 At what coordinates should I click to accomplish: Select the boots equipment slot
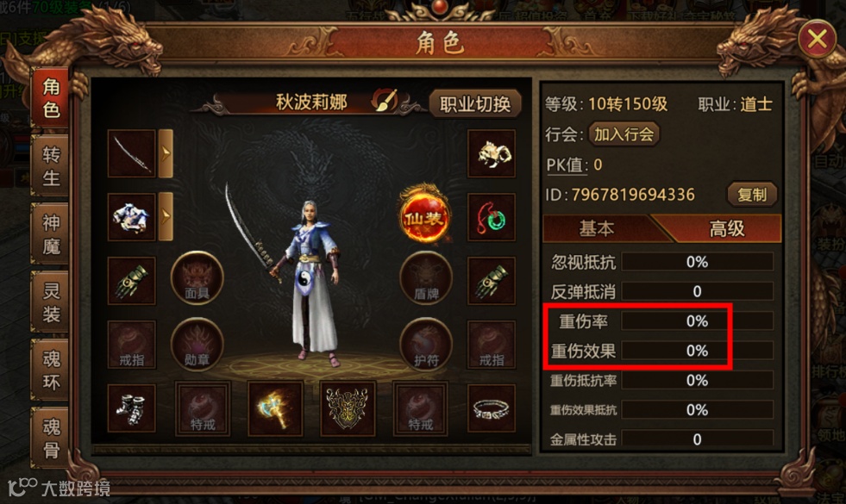tap(132, 408)
